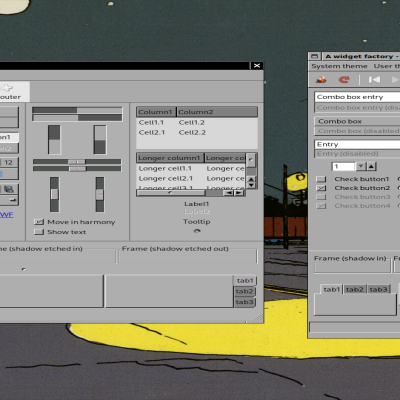Click the Tooltip label
Viewport: 400px width, 400px height.
coord(197,222)
